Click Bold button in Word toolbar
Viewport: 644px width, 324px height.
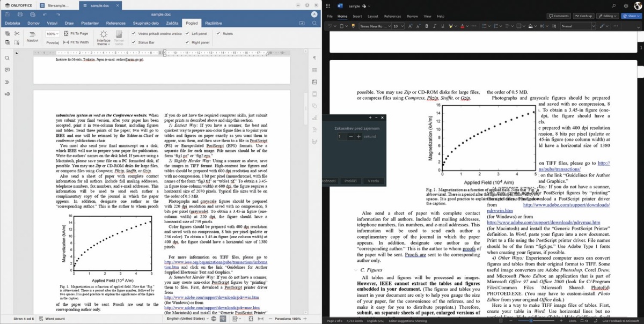(x=427, y=26)
